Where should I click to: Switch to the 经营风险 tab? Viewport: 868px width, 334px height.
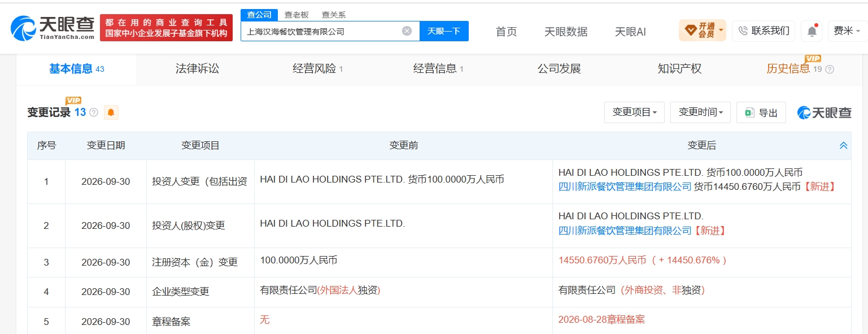[x=317, y=69]
